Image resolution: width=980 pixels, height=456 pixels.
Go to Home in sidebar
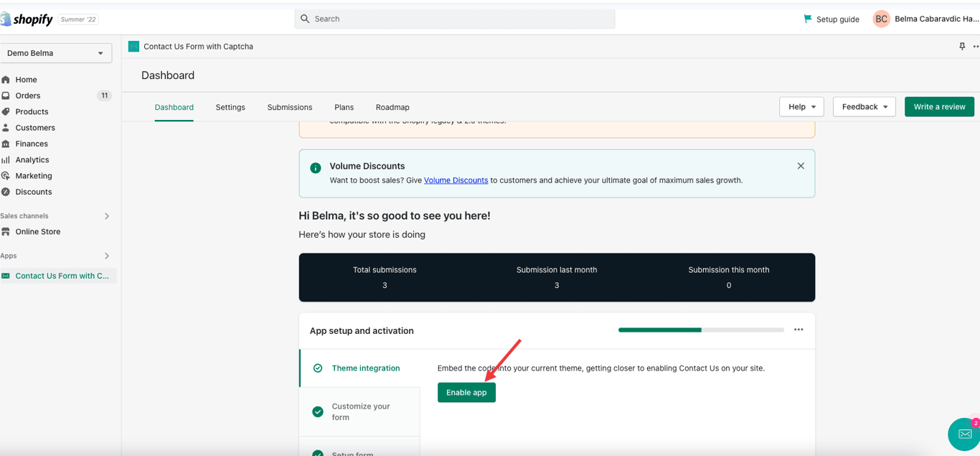[x=27, y=80]
